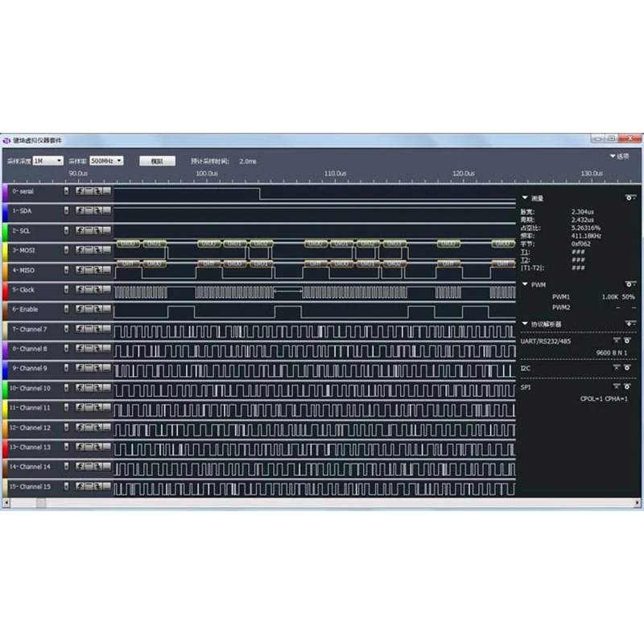
Task: Click 100.0us mark on time ruler
Action: click(x=207, y=173)
